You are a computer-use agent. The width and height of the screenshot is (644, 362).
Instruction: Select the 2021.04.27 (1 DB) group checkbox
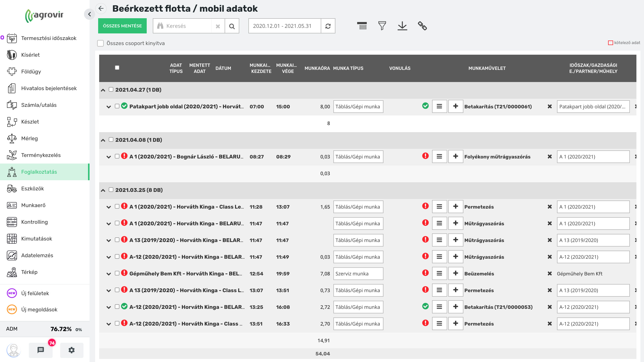[x=111, y=89]
